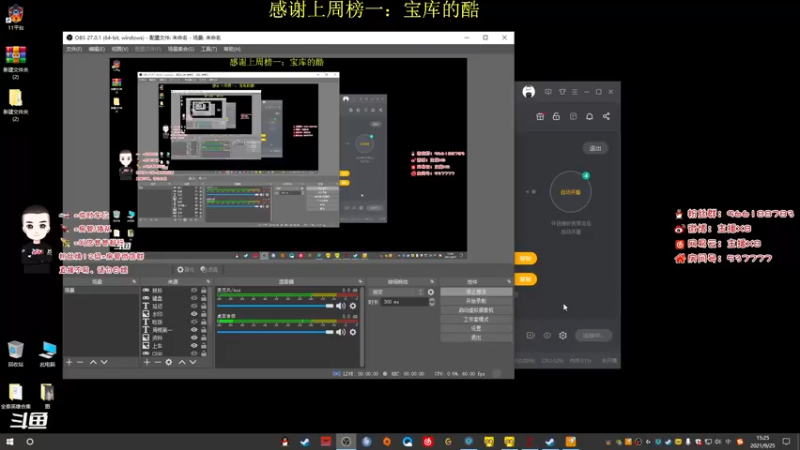Add a new scene with plus icon
The image size is (800, 450).
(69, 362)
